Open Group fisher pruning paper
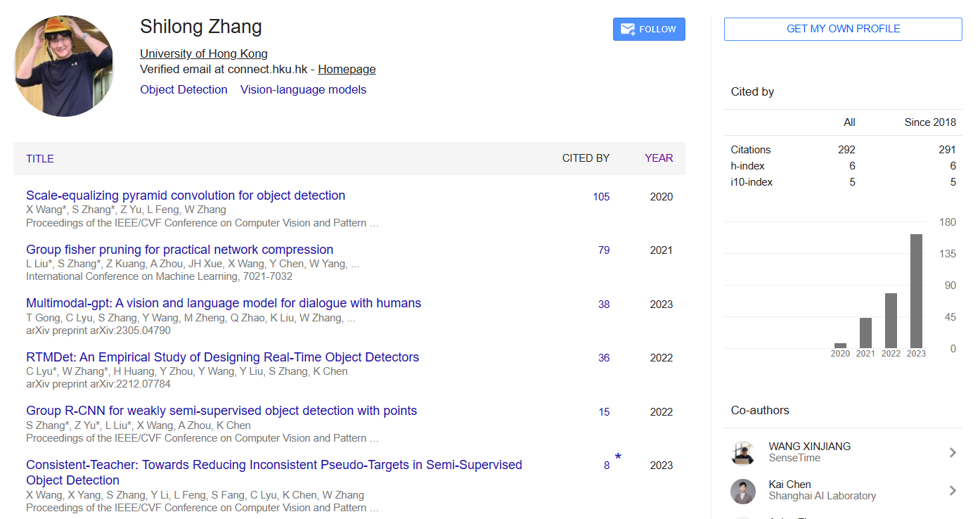Image resolution: width=980 pixels, height=519 pixels. coord(179,250)
